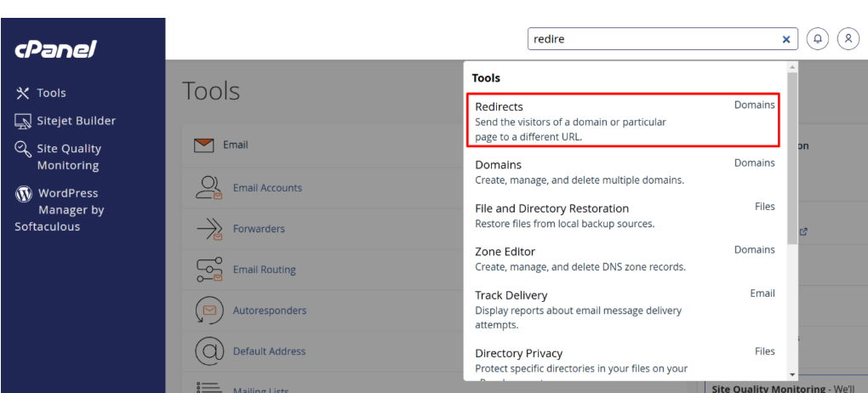The height and width of the screenshot is (393, 868).
Task: Open the notifications bell icon
Action: (817, 39)
